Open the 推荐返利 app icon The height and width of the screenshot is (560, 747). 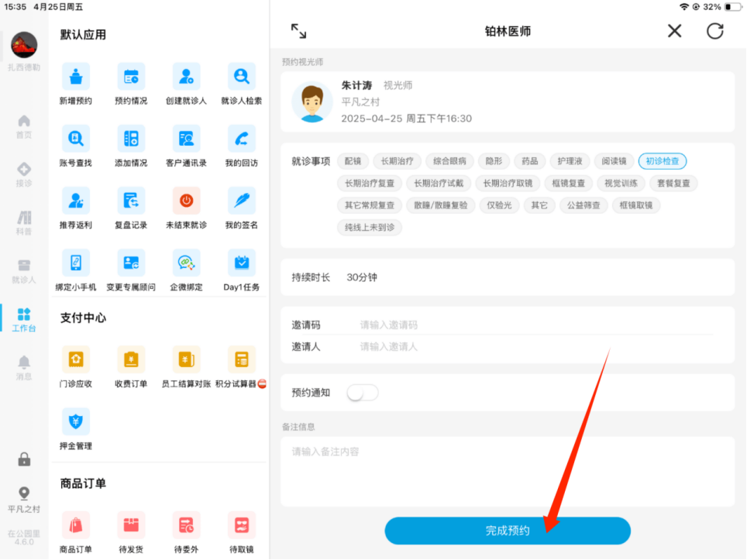[76, 201]
